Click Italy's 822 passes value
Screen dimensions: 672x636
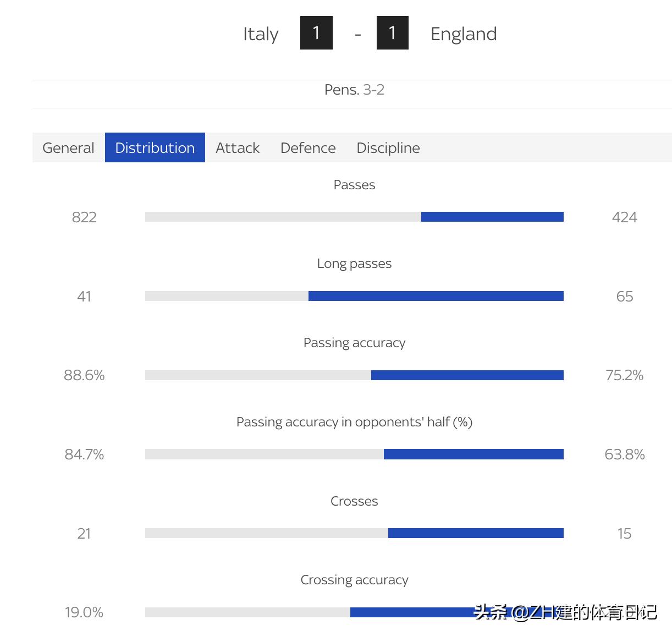pyautogui.click(x=84, y=217)
